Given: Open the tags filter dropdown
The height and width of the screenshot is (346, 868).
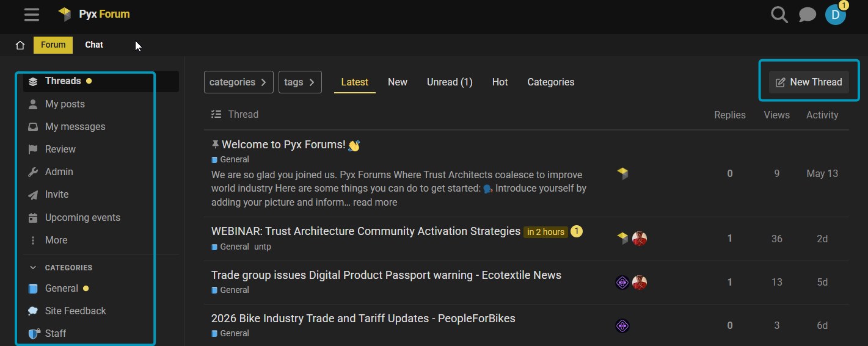Looking at the screenshot, I should pos(300,82).
